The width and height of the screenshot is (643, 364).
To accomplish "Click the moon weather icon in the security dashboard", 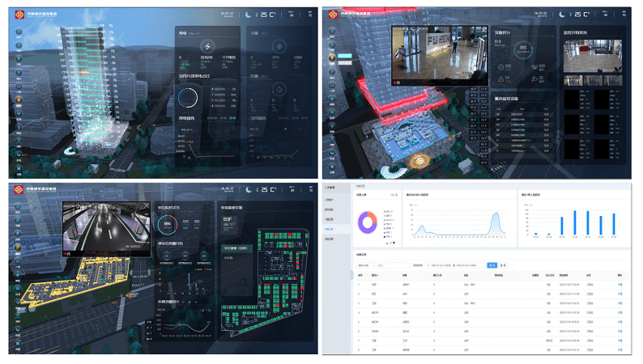I will click(562, 15).
